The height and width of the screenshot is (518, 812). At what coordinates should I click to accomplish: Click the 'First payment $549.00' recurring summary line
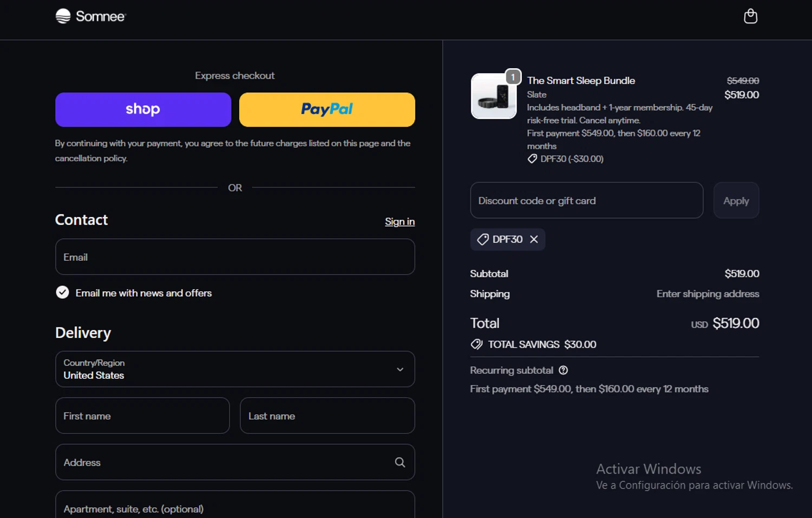tap(589, 389)
